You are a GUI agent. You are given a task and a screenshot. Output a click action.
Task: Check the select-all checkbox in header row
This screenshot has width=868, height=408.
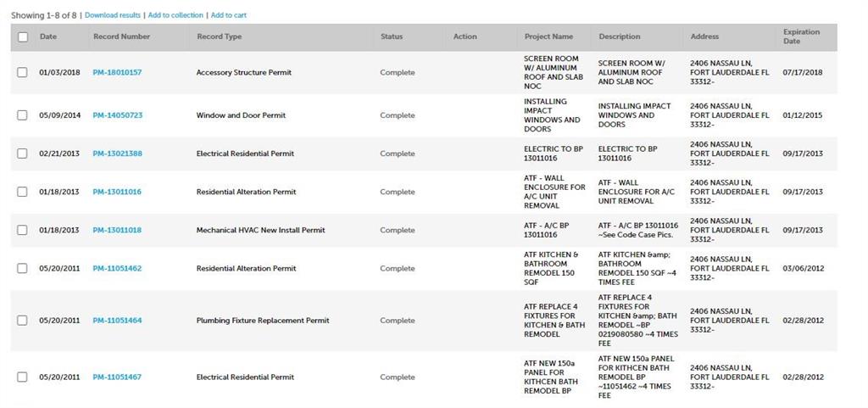click(23, 37)
